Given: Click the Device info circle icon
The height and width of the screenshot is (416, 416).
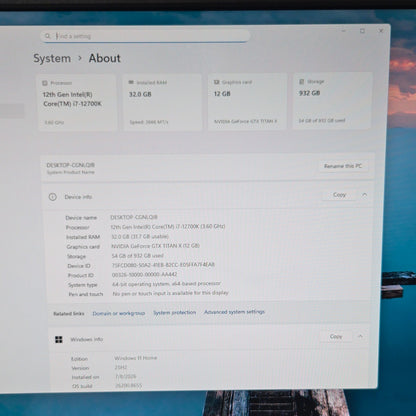Looking at the screenshot, I should click(53, 197).
